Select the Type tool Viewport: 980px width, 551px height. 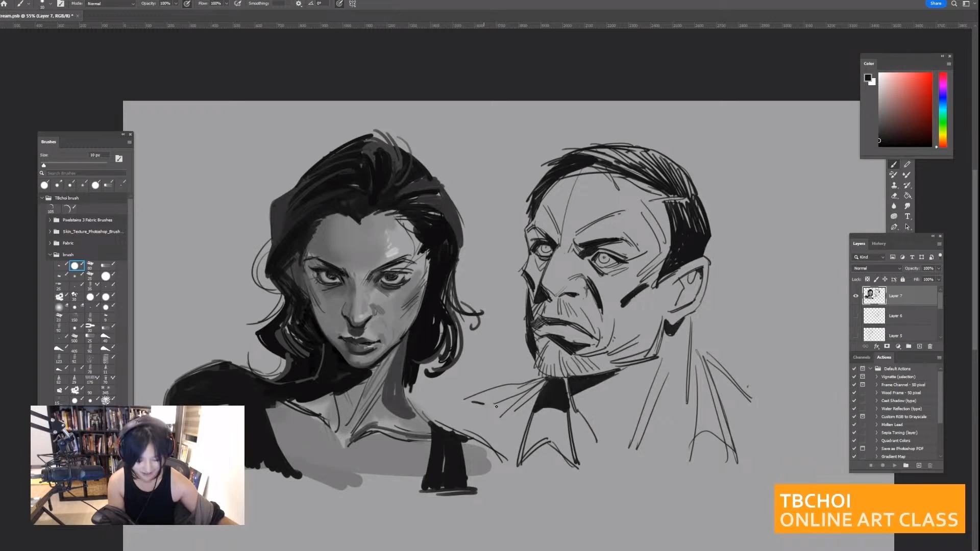pos(907,216)
